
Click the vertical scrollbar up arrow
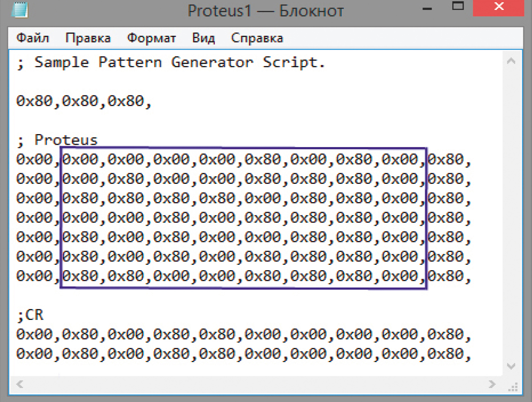click(511, 61)
